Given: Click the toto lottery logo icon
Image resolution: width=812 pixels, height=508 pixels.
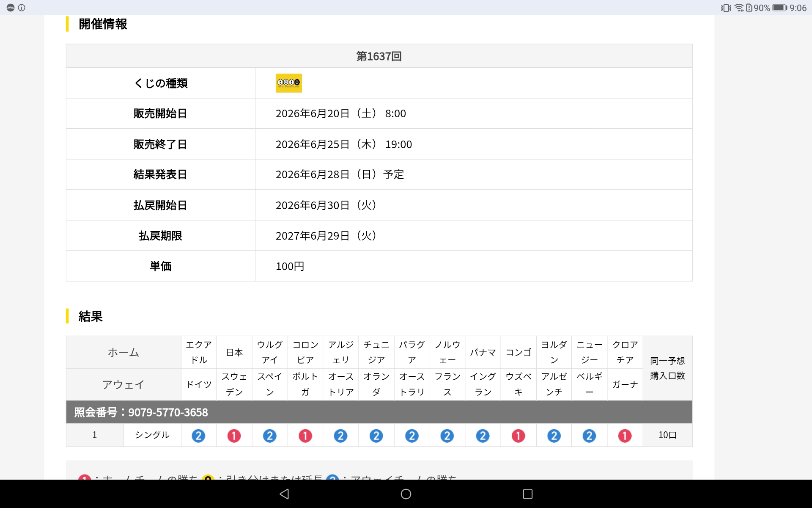Looking at the screenshot, I should coord(288,83).
